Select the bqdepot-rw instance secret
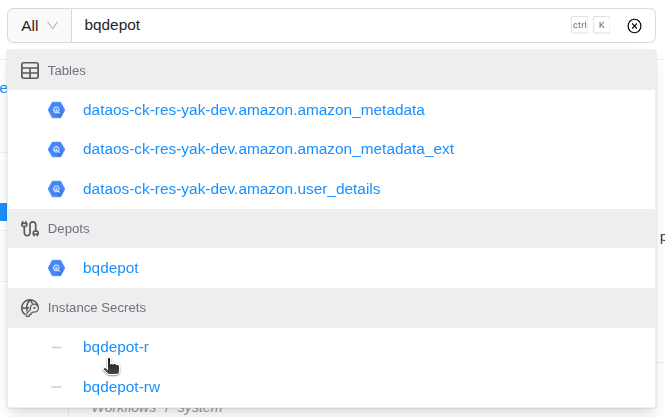The height and width of the screenshot is (417, 665). [121, 386]
